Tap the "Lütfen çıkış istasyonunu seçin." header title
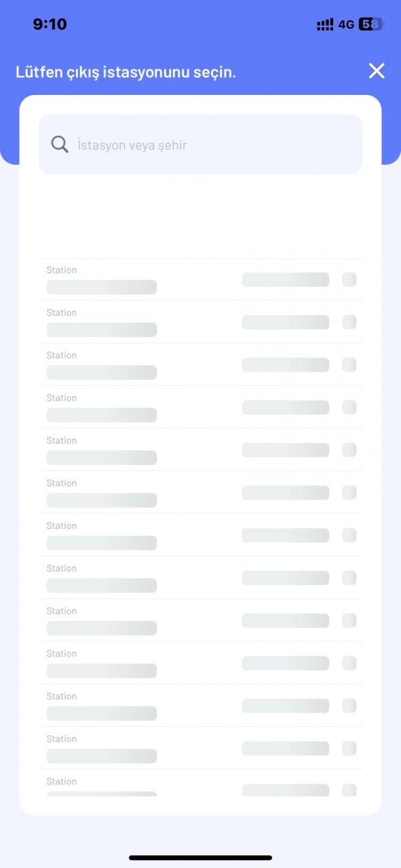The height and width of the screenshot is (868, 401). pos(126,72)
